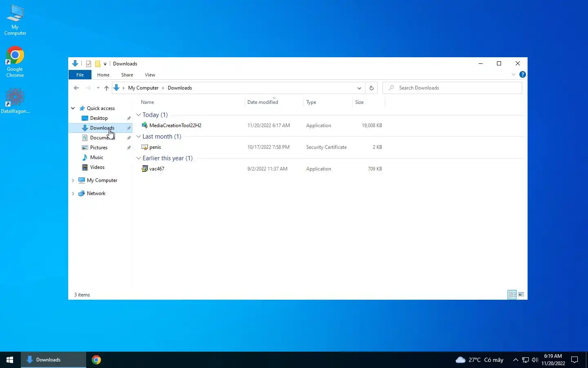Viewport: 588px width, 368px height.
Task: Switch to the Share ribbon tab
Action: [127, 75]
